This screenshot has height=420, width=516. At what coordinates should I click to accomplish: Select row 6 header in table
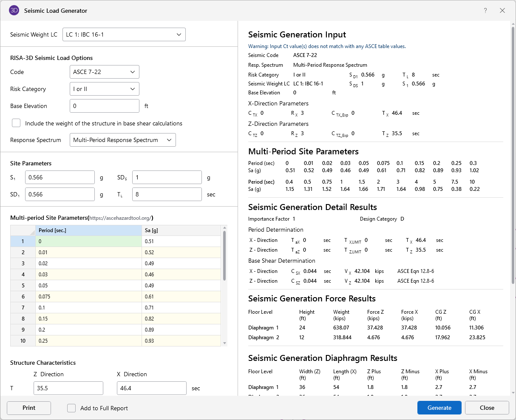coord(23,297)
